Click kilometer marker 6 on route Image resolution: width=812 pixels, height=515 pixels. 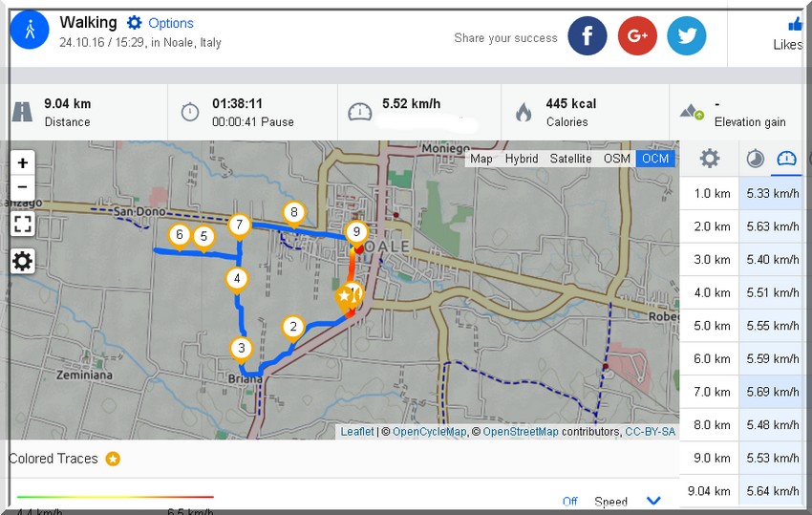(x=180, y=237)
